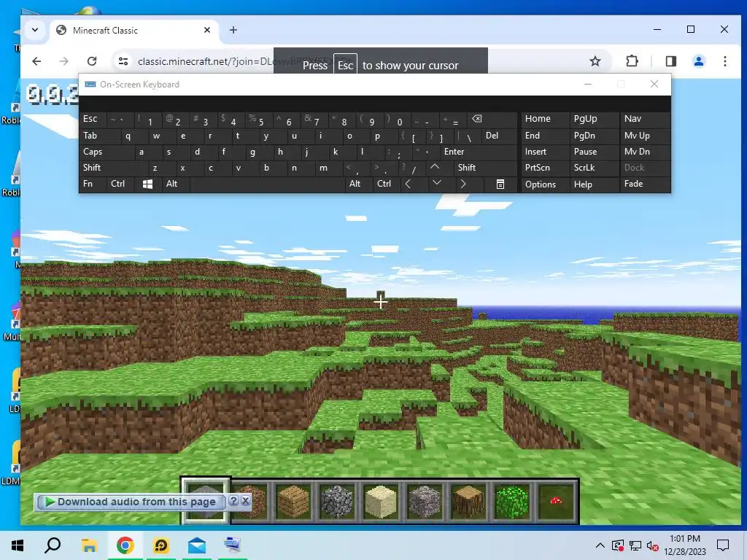Viewport: 747px width, 560px height.
Task: Click the down arrow key on keyboard
Action: [x=436, y=184]
